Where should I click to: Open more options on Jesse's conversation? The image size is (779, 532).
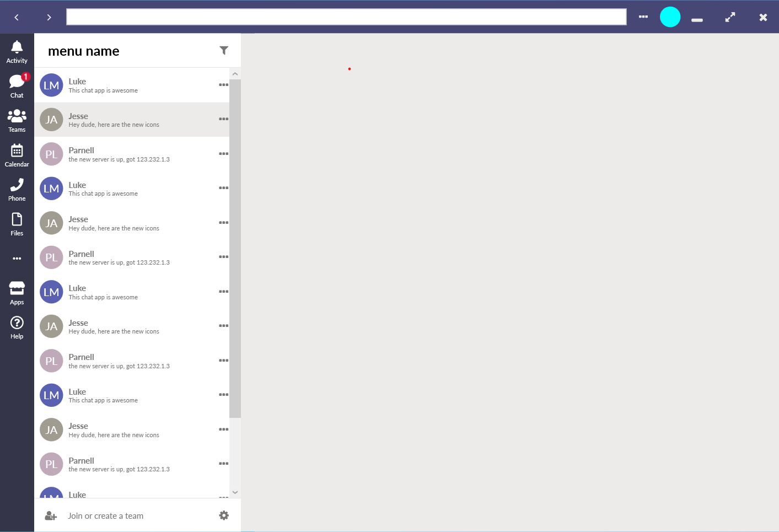pyautogui.click(x=223, y=119)
